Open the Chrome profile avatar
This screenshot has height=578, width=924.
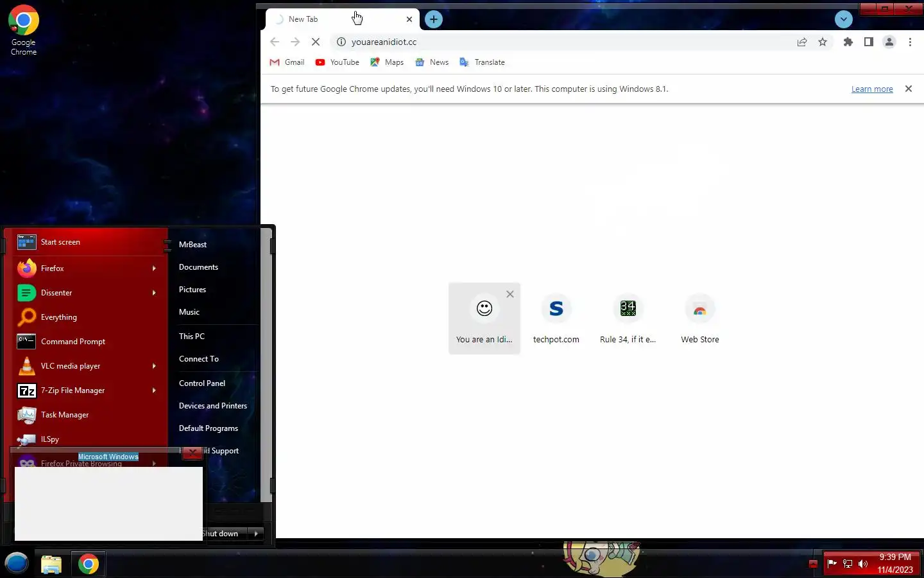coord(889,42)
